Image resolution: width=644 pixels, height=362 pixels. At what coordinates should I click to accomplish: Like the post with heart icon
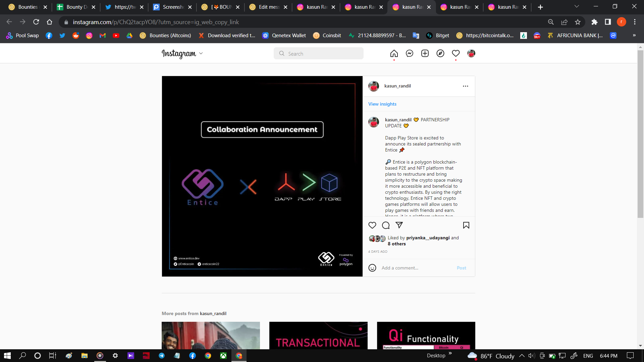(x=372, y=225)
